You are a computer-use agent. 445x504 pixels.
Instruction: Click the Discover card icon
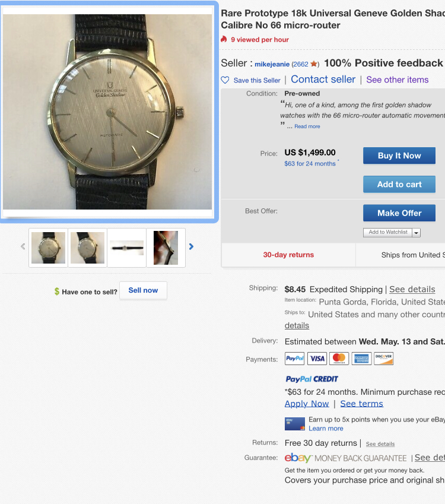point(384,359)
